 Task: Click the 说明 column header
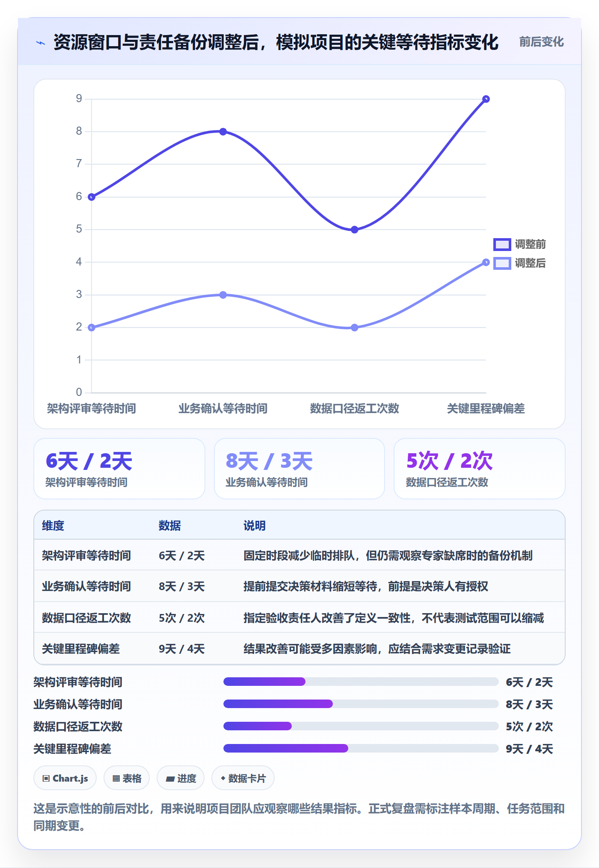tap(255, 526)
